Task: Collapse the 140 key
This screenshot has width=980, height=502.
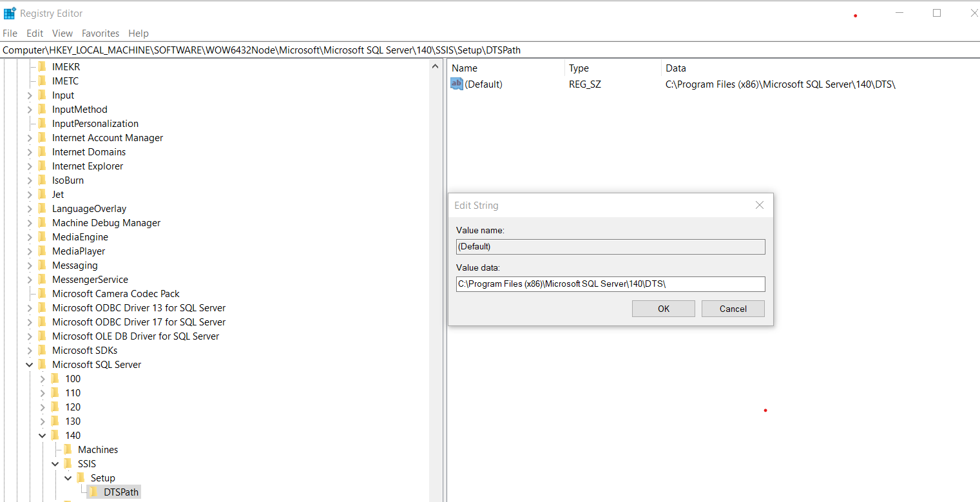Action: pos(43,436)
